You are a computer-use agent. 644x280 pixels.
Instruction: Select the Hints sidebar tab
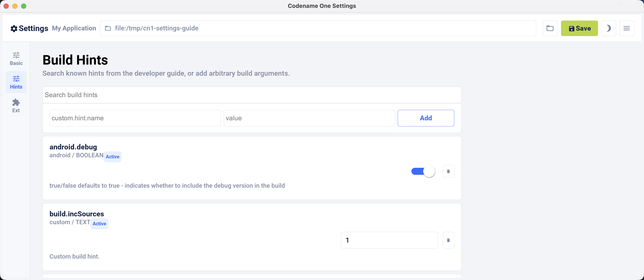(x=16, y=82)
